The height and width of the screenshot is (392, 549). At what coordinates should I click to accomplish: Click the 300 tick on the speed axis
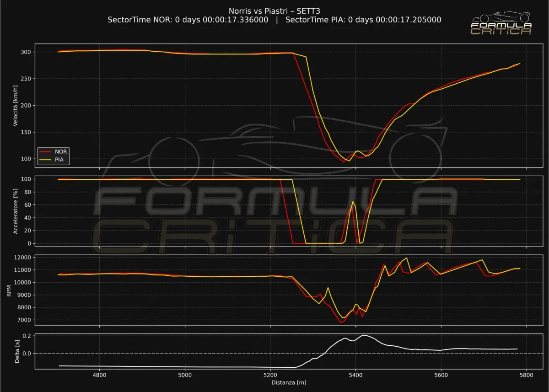(x=26, y=52)
